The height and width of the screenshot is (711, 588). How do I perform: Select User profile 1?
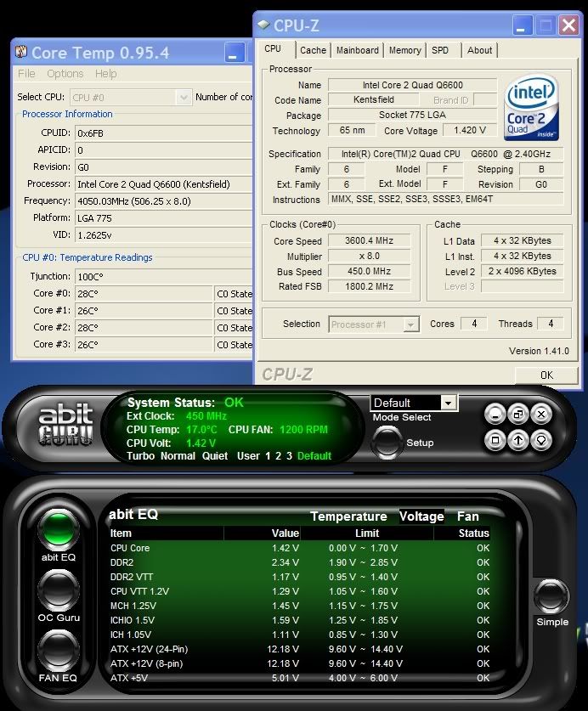[x=268, y=455]
